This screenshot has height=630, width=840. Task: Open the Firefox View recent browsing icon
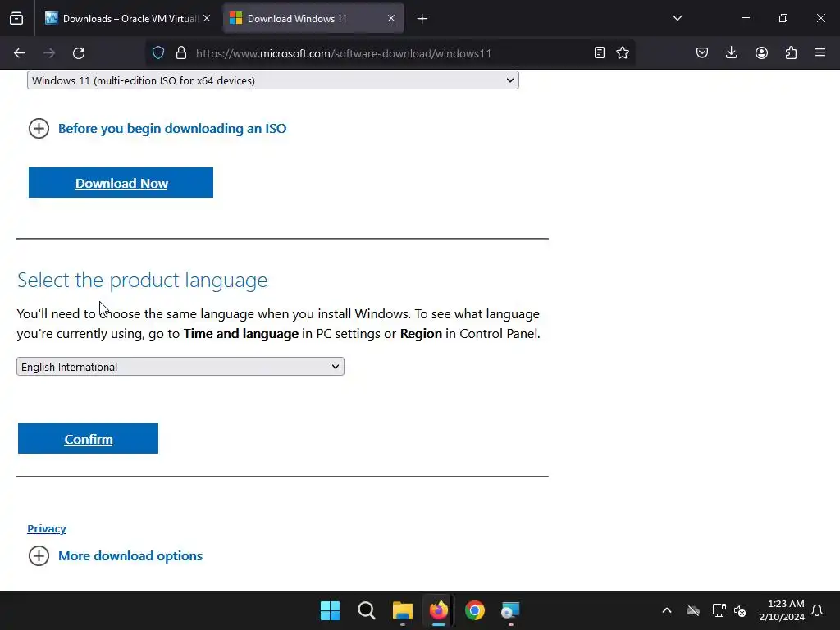point(16,19)
